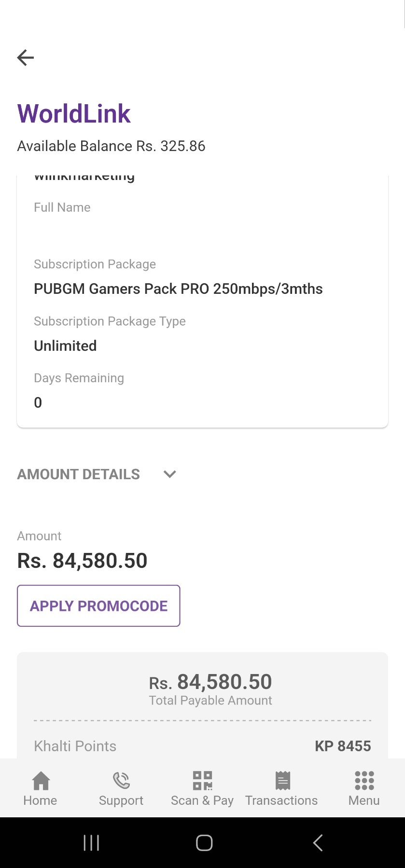The height and width of the screenshot is (868, 405).
Task: Tap the Amount Rs. 84,580.50 value
Action: (x=82, y=561)
